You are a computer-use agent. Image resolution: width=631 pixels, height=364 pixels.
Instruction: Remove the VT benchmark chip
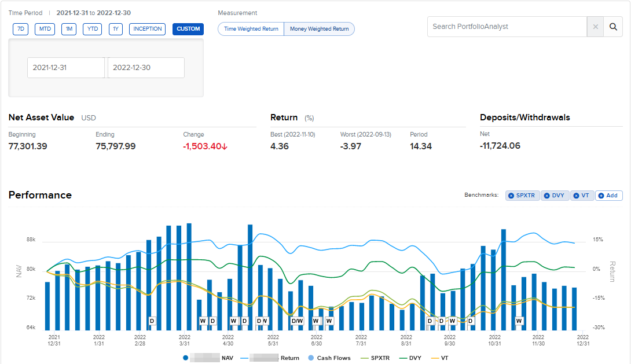[x=576, y=196]
